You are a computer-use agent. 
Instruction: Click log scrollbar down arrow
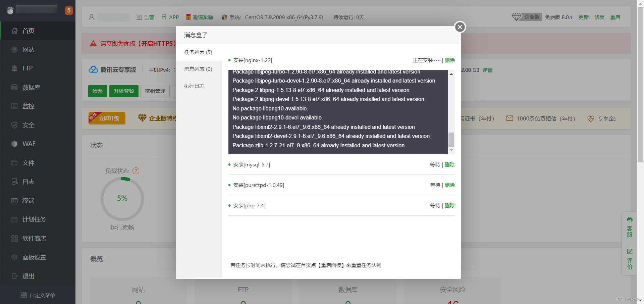(x=451, y=150)
